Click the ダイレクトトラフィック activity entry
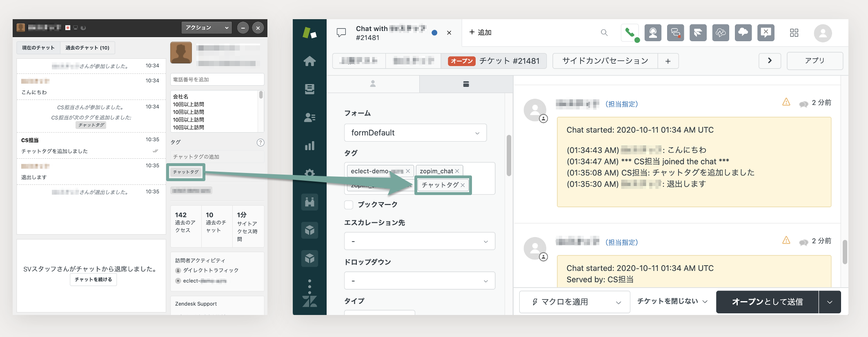Screen dimensions: 868x337 (207, 270)
